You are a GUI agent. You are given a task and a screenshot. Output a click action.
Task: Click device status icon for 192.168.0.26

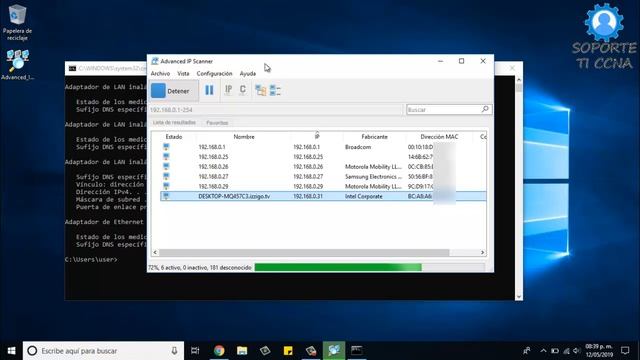pos(166,166)
